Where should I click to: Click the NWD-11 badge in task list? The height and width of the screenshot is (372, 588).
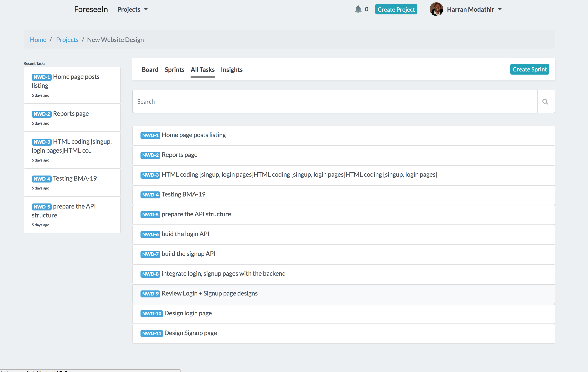point(151,333)
